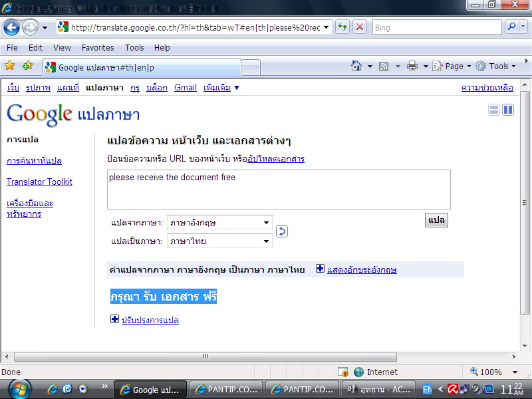Screen dimensions: 532x399
Task: Click the EN language bar indicator
Action: coord(427,389)
